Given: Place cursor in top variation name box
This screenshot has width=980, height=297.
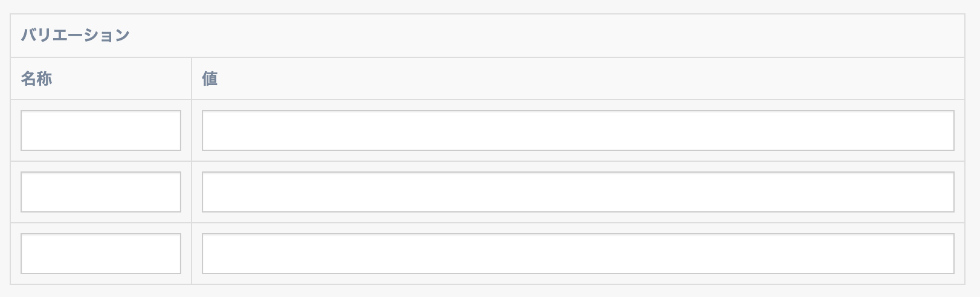Looking at the screenshot, I should click(x=101, y=130).
